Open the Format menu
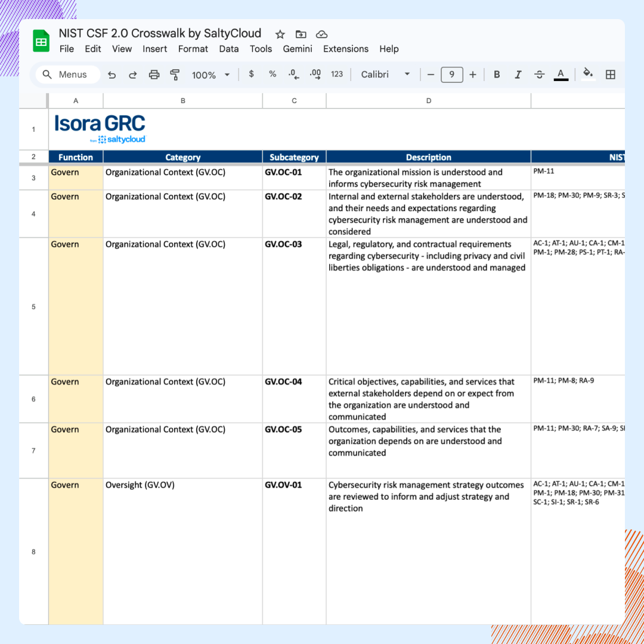The image size is (644, 644). pyautogui.click(x=193, y=49)
